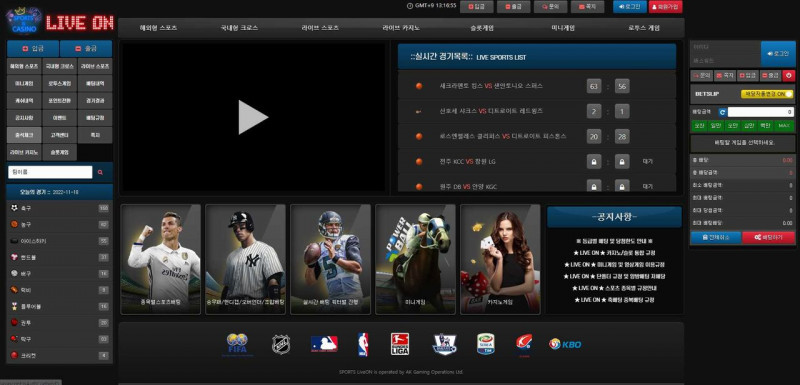This screenshot has width=800, height=385.
Task: Click the KBO league logo
Action: click(x=565, y=344)
